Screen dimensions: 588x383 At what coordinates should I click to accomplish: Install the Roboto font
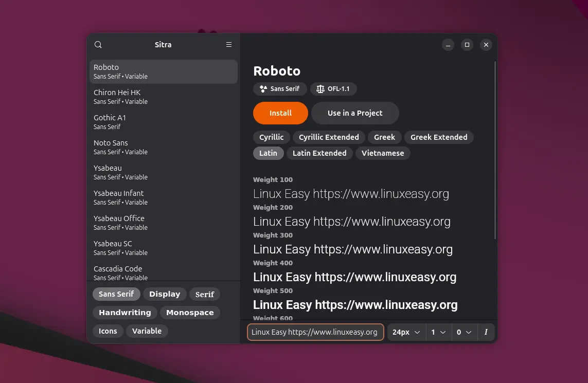[x=280, y=113]
